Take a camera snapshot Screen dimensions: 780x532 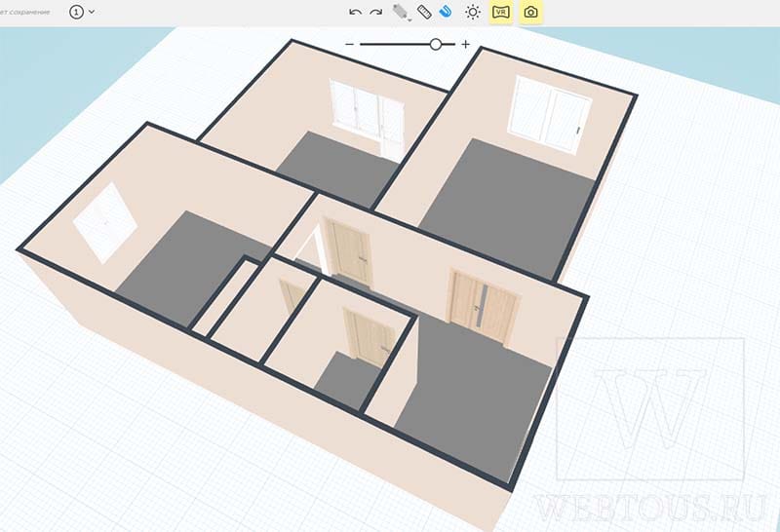click(x=530, y=12)
